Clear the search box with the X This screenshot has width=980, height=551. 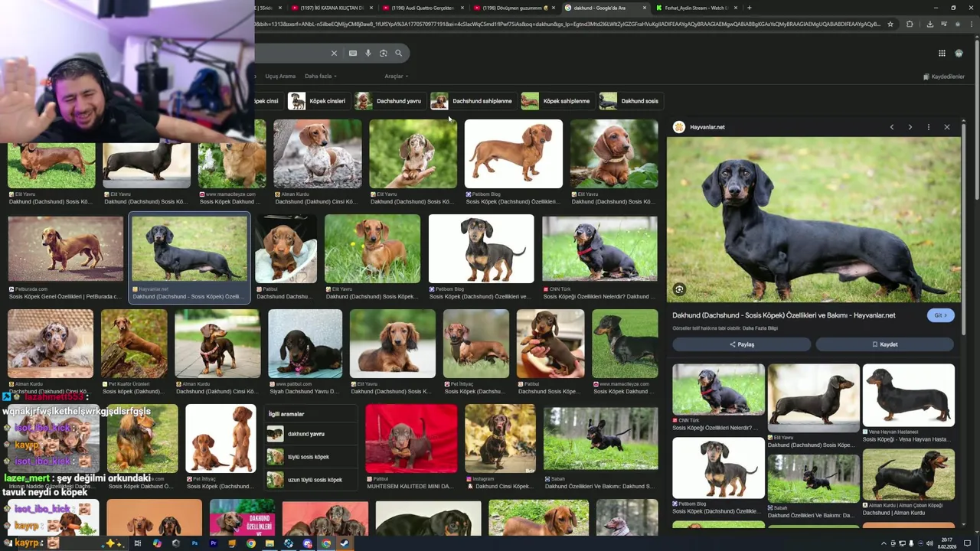point(334,54)
